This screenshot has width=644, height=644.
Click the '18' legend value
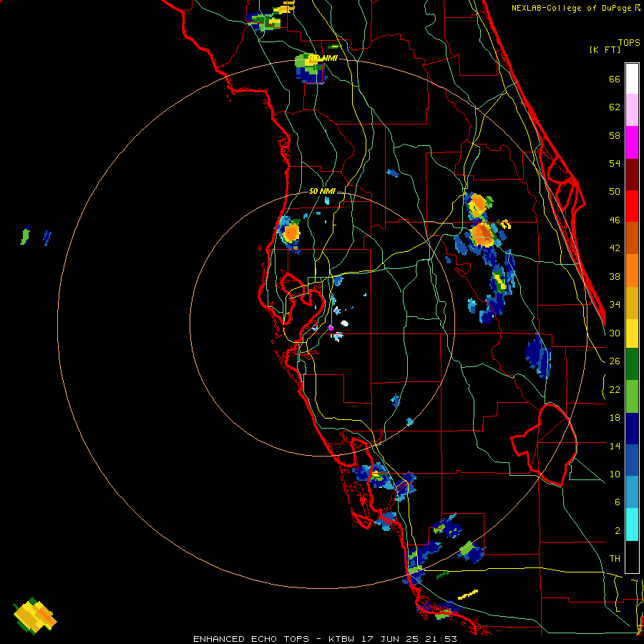click(615, 418)
